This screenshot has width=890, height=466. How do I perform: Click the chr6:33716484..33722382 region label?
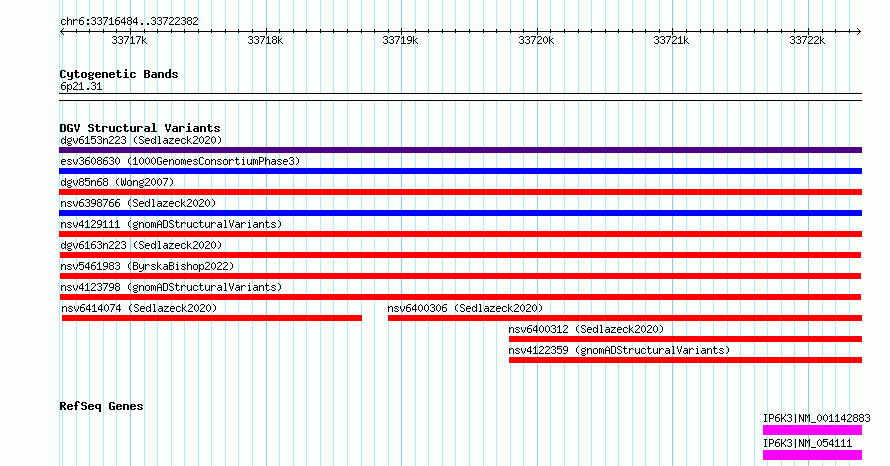click(x=129, y=21)
